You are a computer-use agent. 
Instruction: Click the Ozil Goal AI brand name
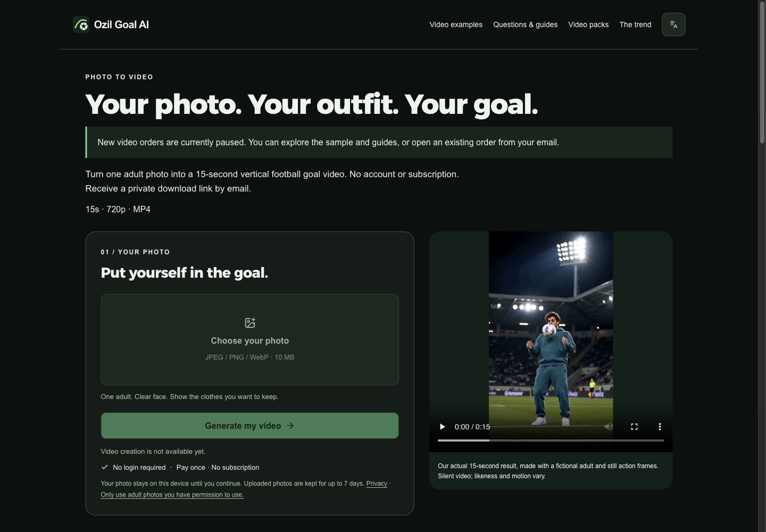(121, 24)
